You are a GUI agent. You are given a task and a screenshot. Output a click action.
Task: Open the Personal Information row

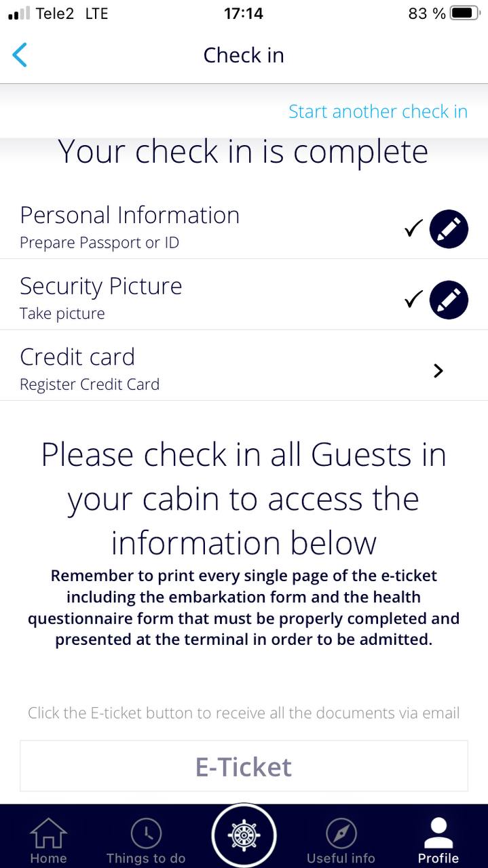coord(204,227)
